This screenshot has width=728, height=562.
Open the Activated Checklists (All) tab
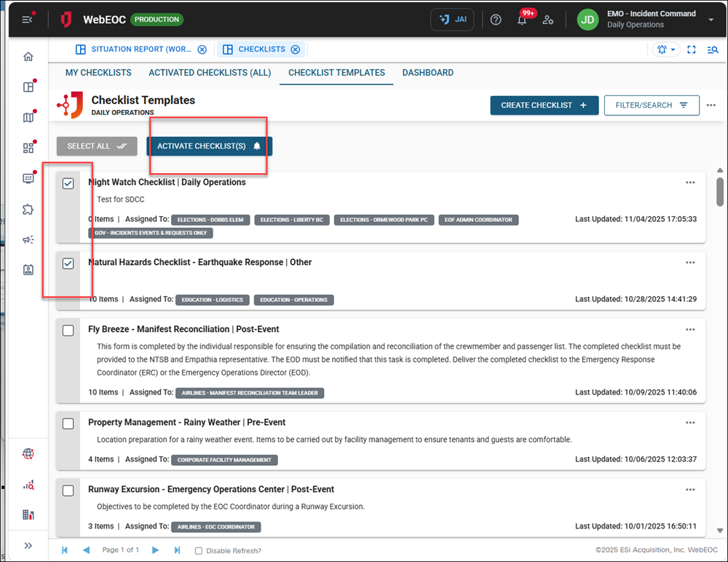pyautogui.click(x=210, y=73)
